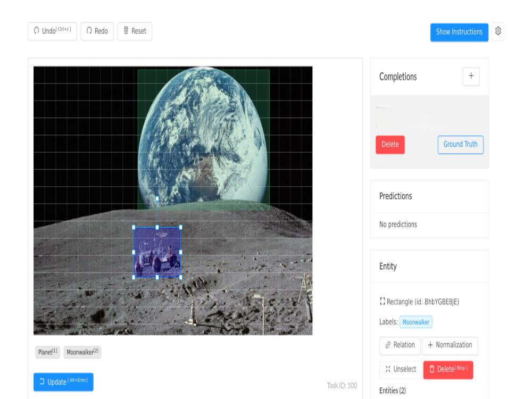Screen dimensions: 532x399
Task: Click the rover box top-left resize handle
Action: [134, 227]
